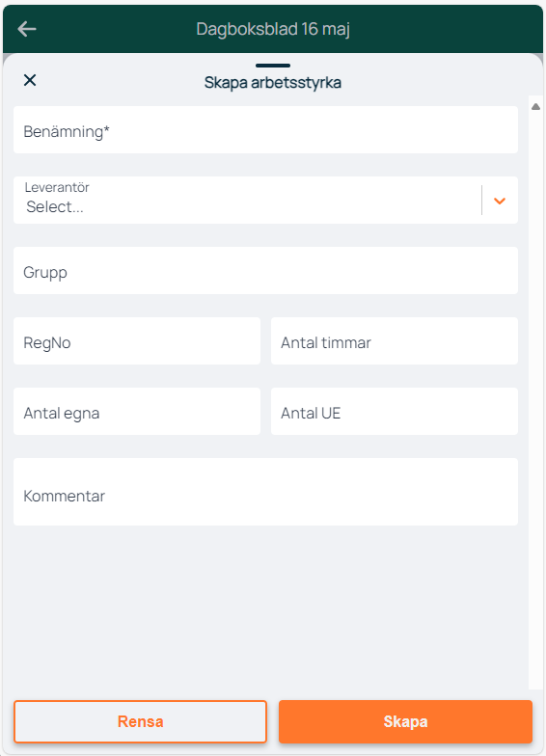The image size is (546, 756).
Task: Click the Dagboksblad 16 maj header title
Action: (x=273, y=29)
